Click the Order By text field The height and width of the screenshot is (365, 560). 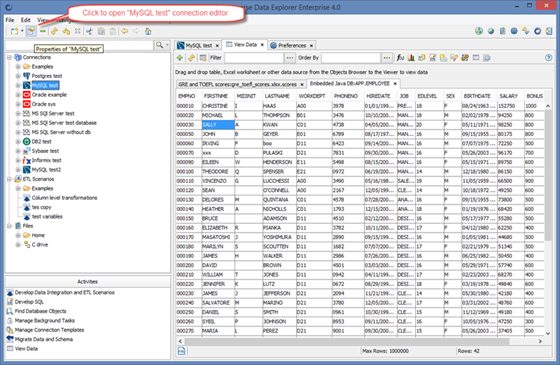(x=351, y=58)
